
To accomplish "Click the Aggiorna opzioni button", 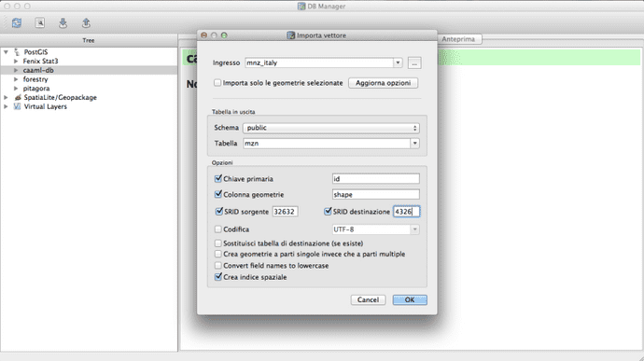I will tap(384, 83).
